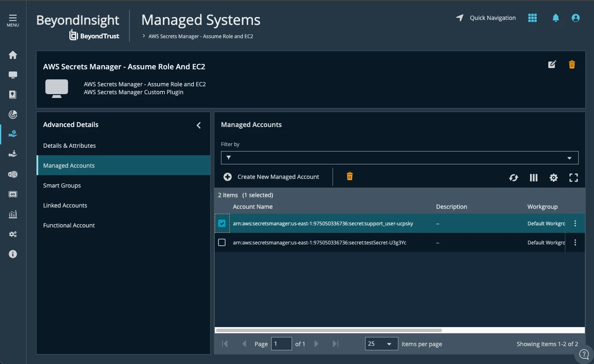Open the highlighted hand with gear sidebar icon
Image resolution: width=594 pixels, height=364 pixels.
13,134
